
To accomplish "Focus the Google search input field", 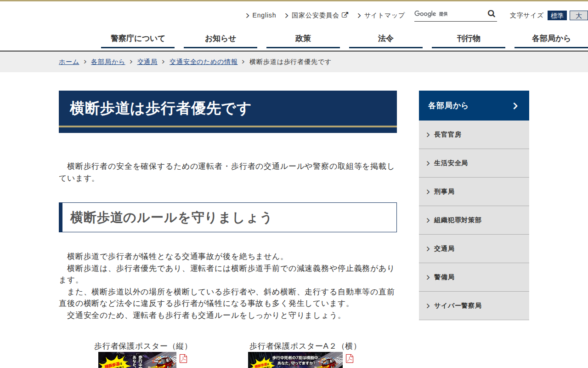I will coord(450,14).
